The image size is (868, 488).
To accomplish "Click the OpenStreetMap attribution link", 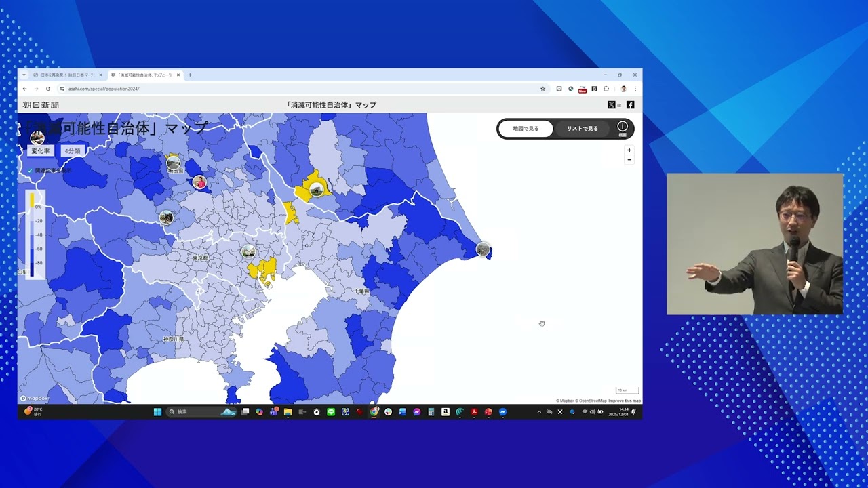I will pyautogui.click(x=591, y=401).
